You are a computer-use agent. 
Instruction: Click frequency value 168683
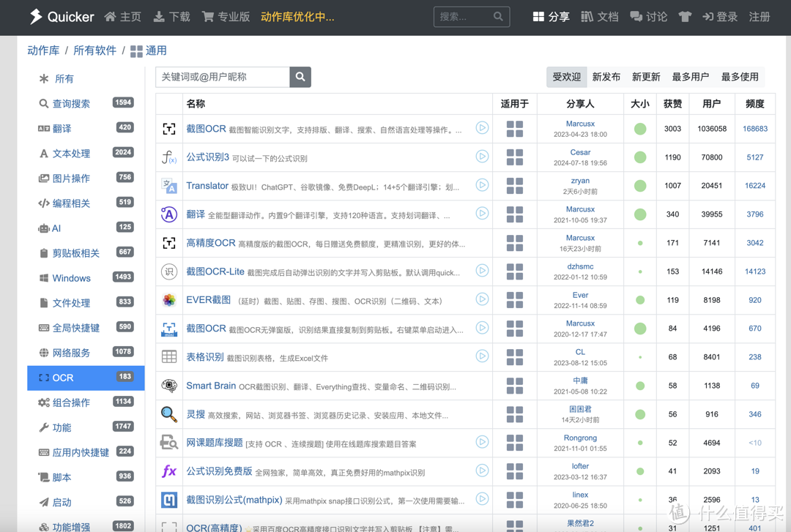[754, 129]
